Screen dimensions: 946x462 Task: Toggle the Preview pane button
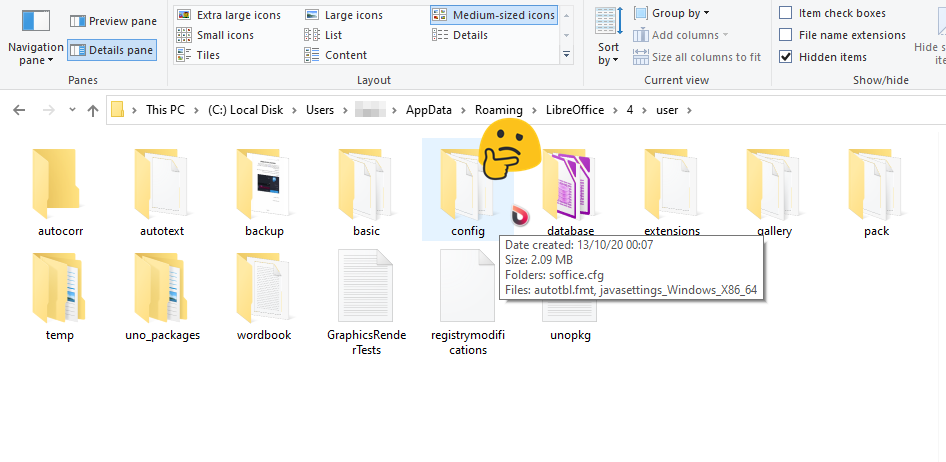click(112, 21)
